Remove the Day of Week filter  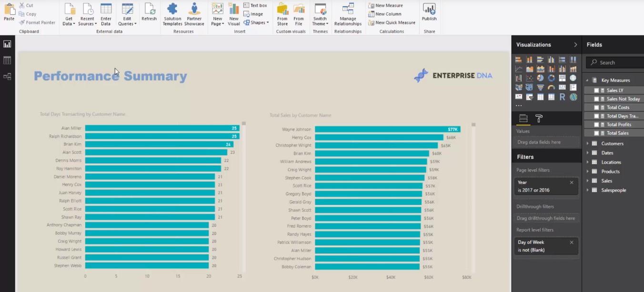coord(572,243)
